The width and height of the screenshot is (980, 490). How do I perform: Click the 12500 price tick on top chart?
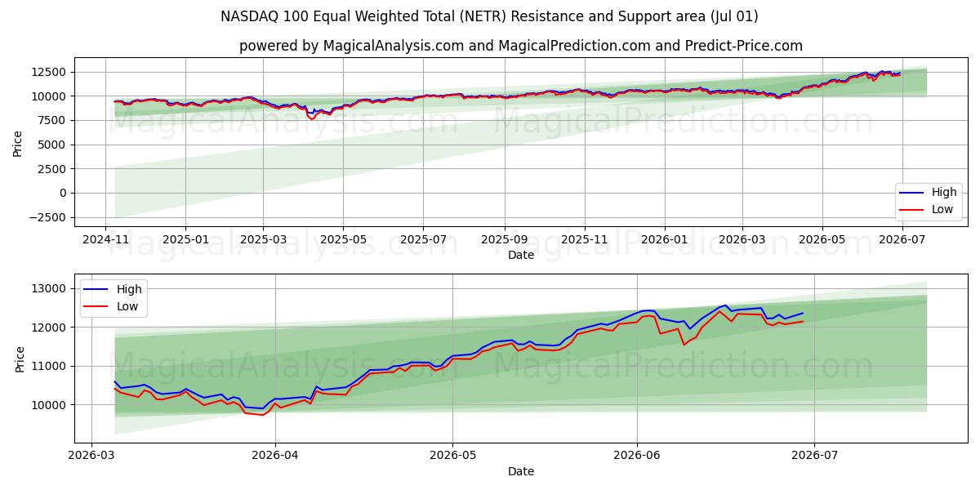pos(51,72)
